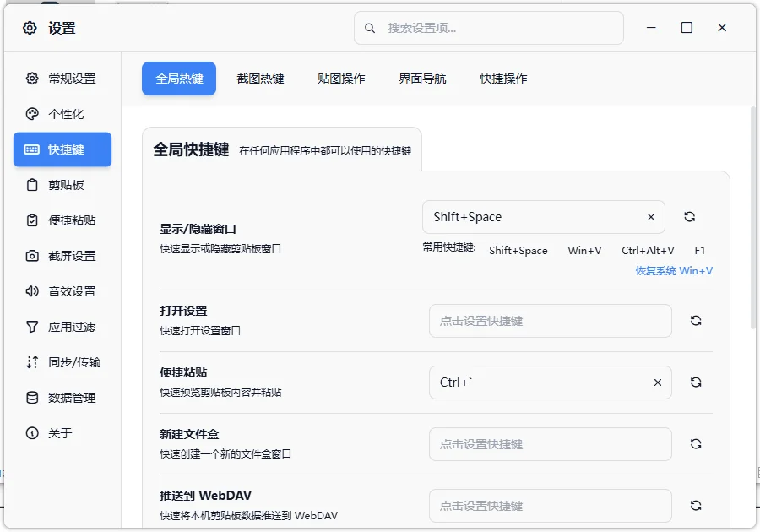
Task: Click the settings gear icon in title bar
Action: point(30,28)
